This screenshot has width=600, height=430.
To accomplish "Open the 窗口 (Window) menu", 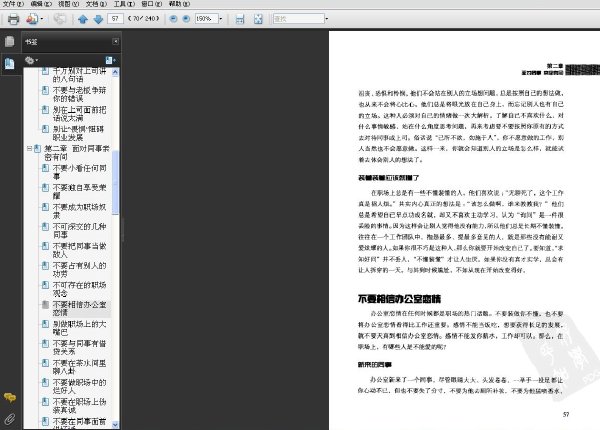I will tap(152, 4).
